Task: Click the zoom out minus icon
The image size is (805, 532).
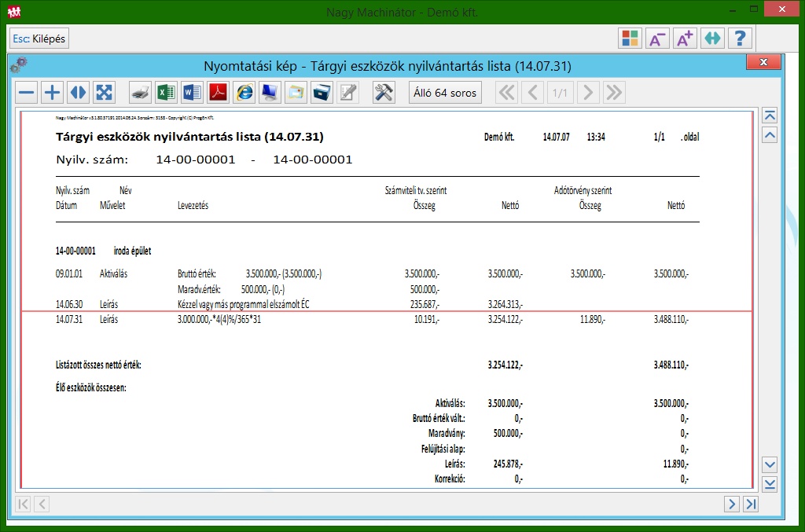Action: (27, 93)
